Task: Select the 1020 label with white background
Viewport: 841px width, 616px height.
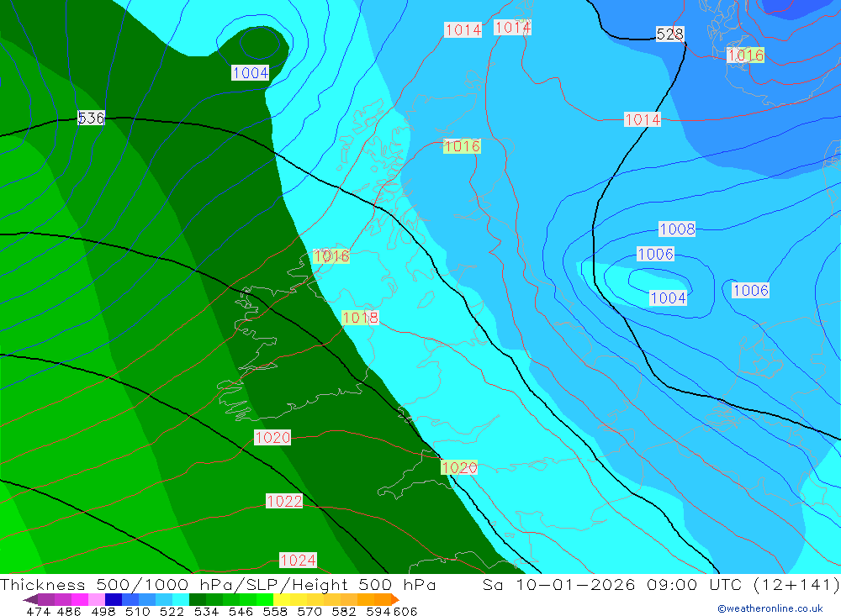Action: point(272,438)
